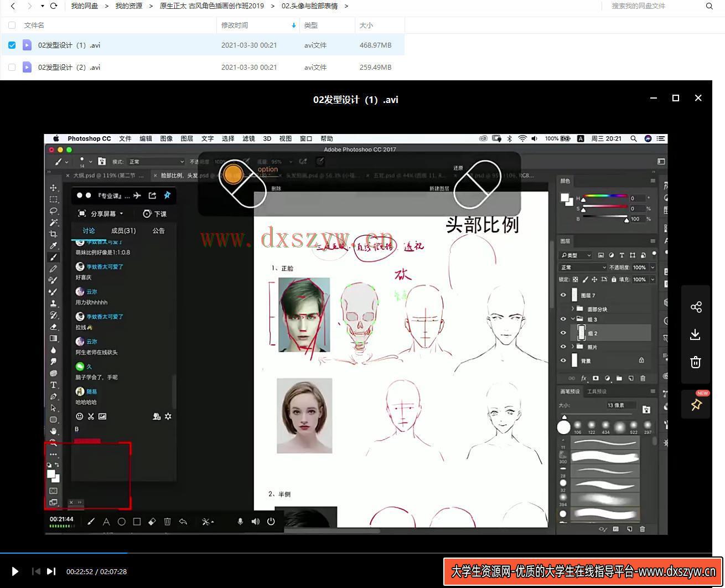Open Photoshop 视图 menu
The height and width of the screenshot is (588, 725).
coord(286,138)
